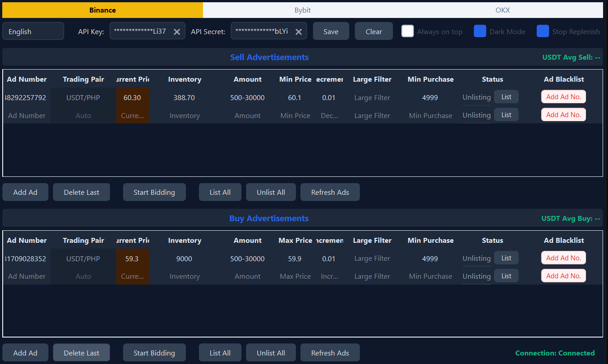Click List All under Buy Advertisements

220,352
